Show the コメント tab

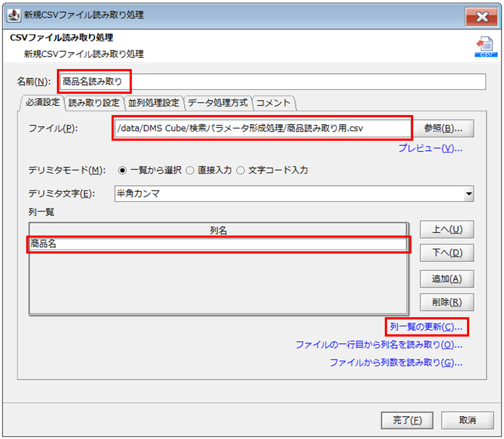click(x=273, y=103)
